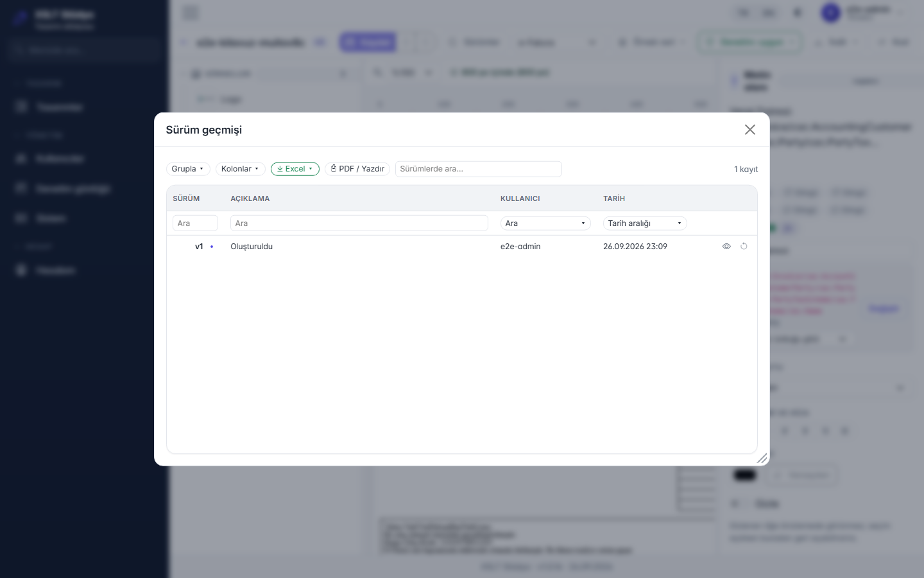The height and width of the screenshot is (578, 924).
Task: Sort by the AÇIKLAMA column header
Action: click(x=250, y=198)
